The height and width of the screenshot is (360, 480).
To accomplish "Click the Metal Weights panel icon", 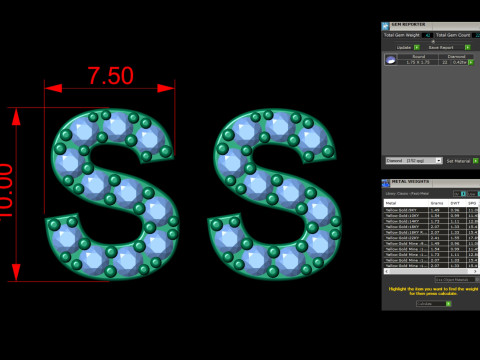I will click(386, 183).
